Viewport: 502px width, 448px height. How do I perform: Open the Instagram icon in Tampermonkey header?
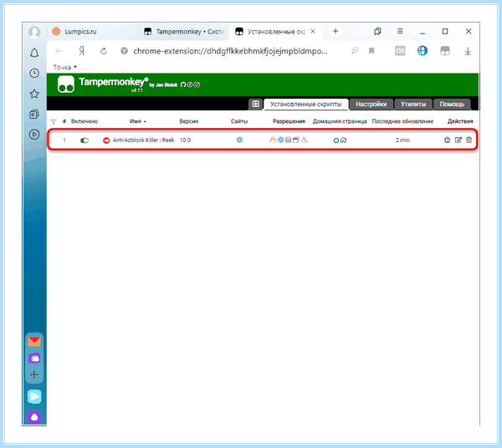pos(197,84)
